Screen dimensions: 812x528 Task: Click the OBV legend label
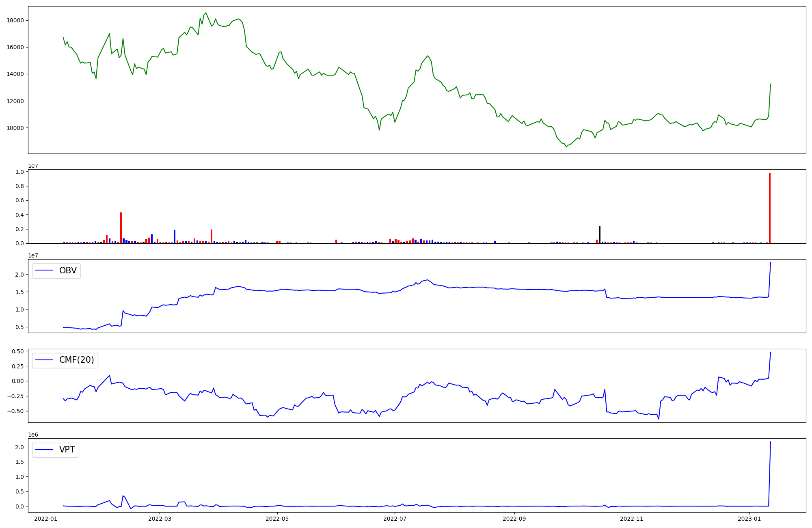coord(68,270)
